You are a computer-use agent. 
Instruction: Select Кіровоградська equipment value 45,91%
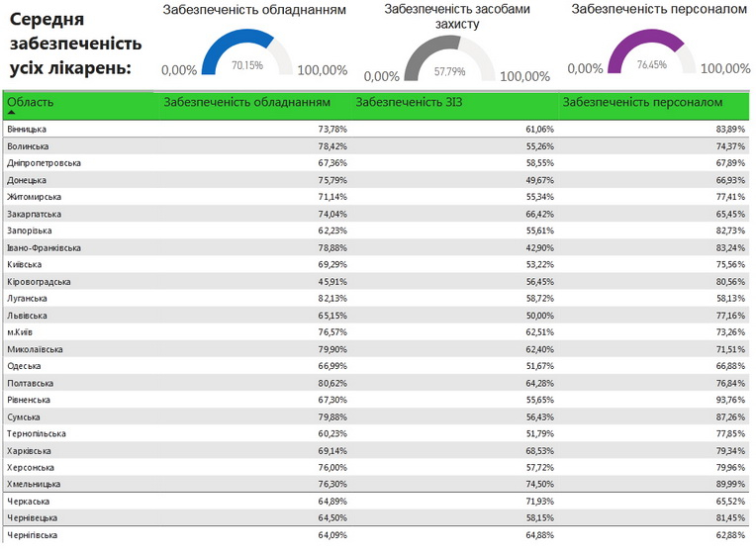click(x=331, y=282)
